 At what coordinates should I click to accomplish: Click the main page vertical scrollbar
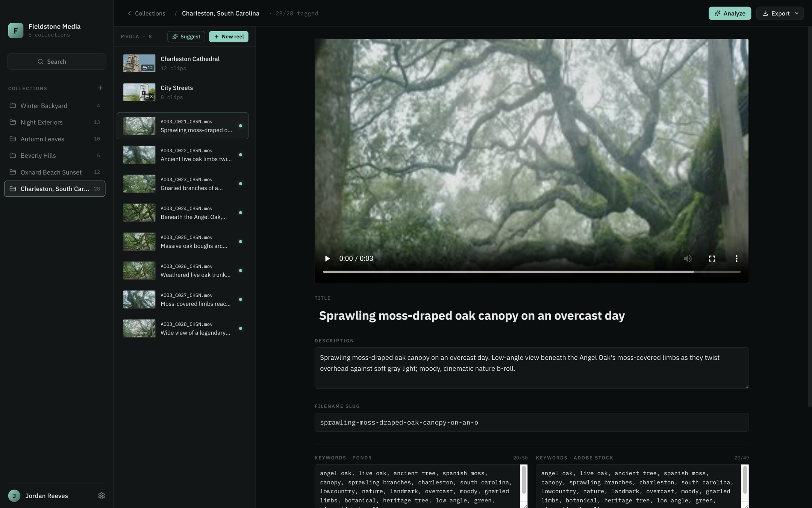810,217
